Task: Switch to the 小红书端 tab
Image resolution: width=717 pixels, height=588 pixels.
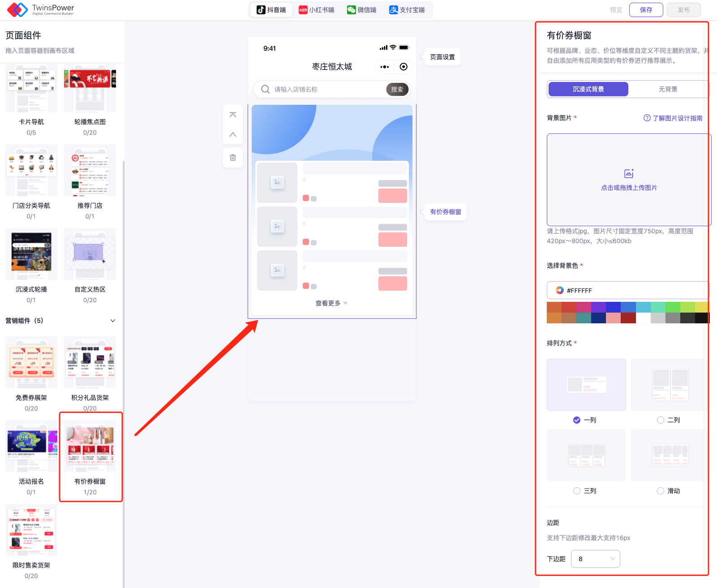Action: pyautogui.click(x=317, y=10)
